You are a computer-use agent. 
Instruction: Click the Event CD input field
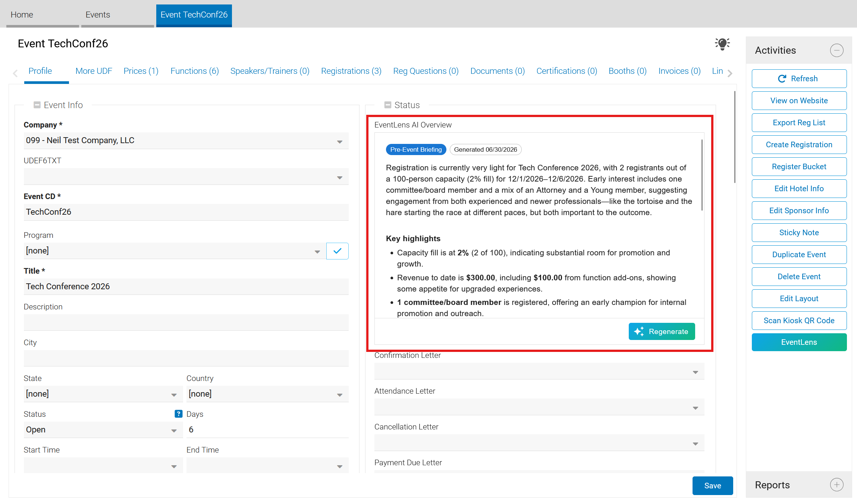pyautogui.click(x=186, y=212)
